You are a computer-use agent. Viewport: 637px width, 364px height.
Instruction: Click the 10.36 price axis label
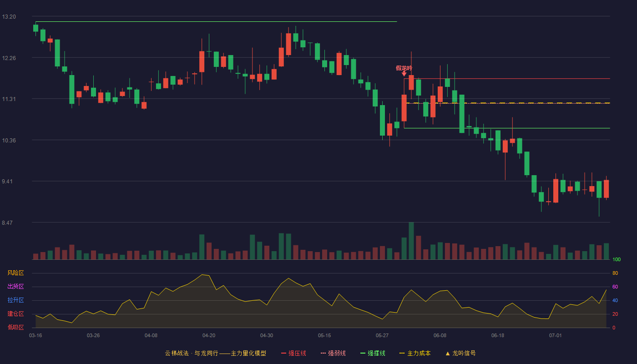pyautogui.click(x=9, y=140)
